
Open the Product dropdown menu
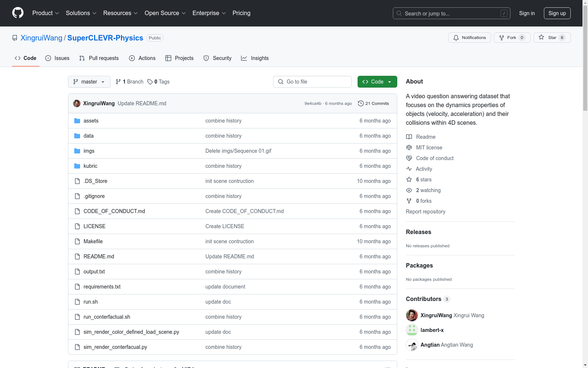(46, 13)
